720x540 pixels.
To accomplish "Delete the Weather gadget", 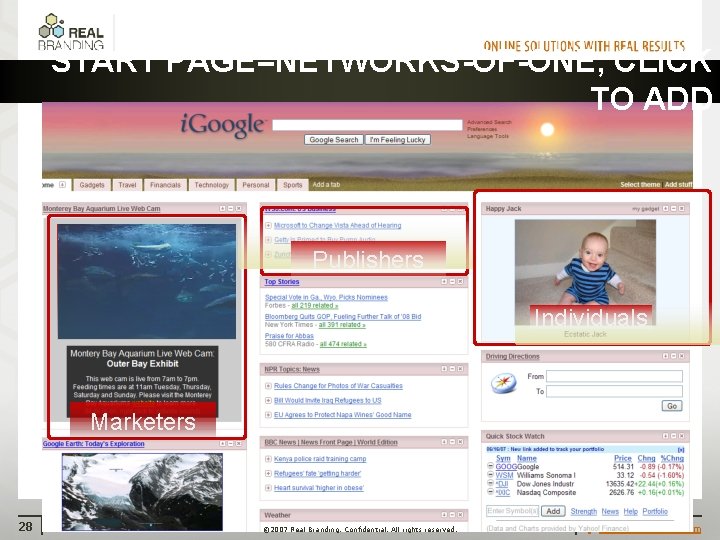I will click(x=460, y=515).
